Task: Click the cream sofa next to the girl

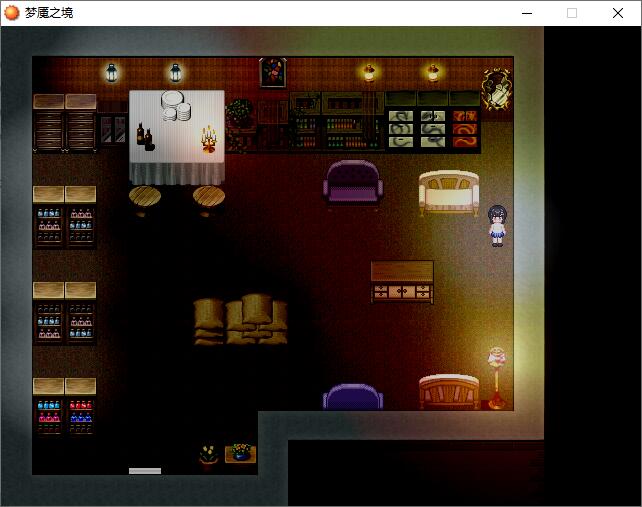Action: pos(449,192)
